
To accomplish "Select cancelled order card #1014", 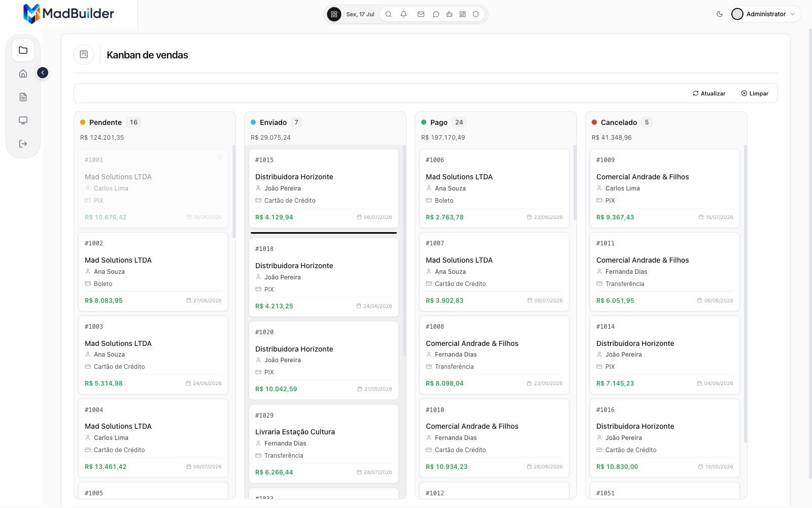I will click(665, 355).
